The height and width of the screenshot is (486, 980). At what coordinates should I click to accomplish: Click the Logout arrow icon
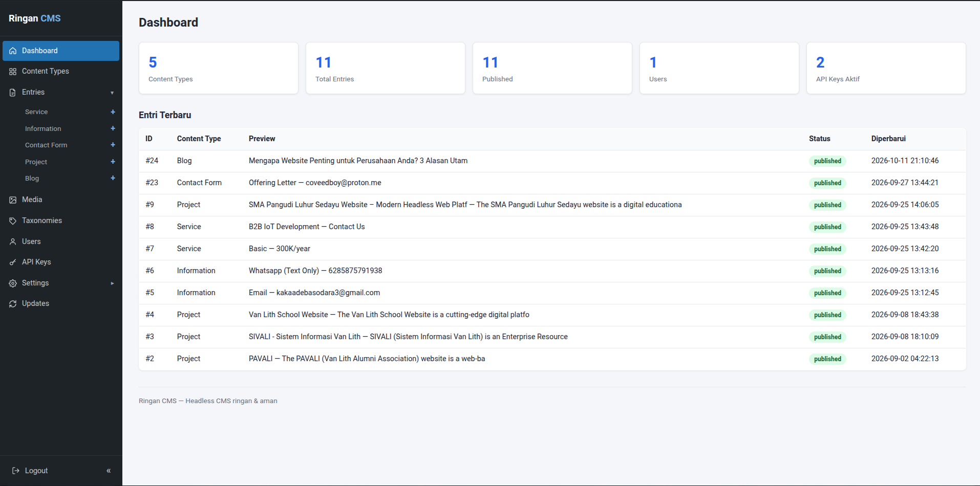(x=16, y=471)
